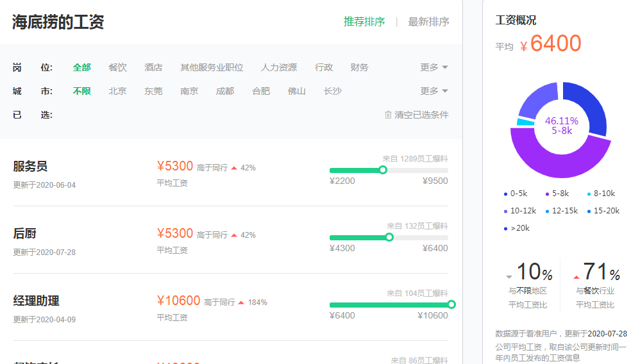Screen dimensions: 640x364
Task: Filter by city 北京
Action: (117, 91)
